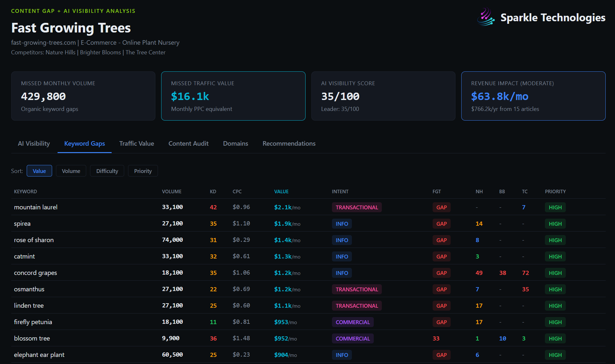
Task: Click the VALUE column header
Action: pos(281,191)
